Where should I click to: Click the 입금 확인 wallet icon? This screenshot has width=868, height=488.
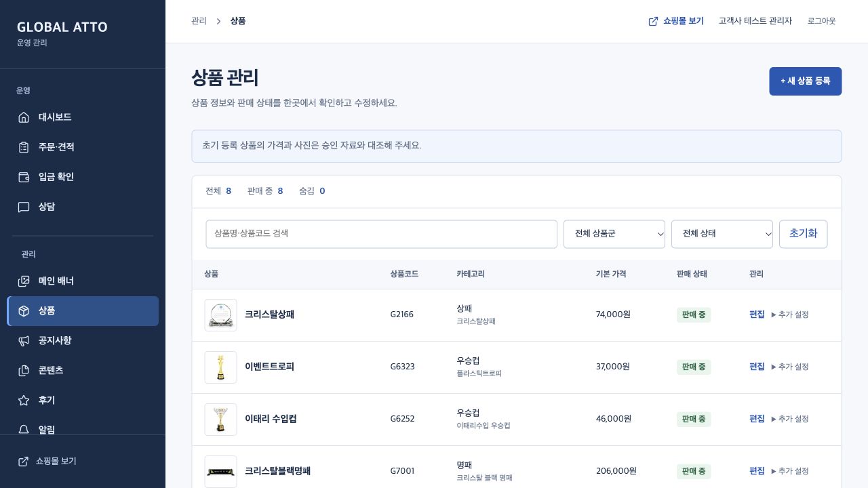click(24, 177)
